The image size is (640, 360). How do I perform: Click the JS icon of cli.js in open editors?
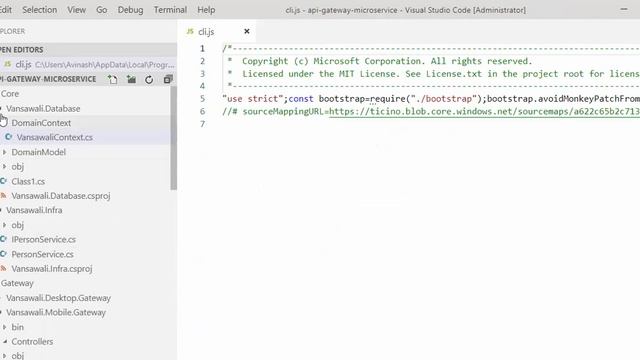tap(7, 64)
